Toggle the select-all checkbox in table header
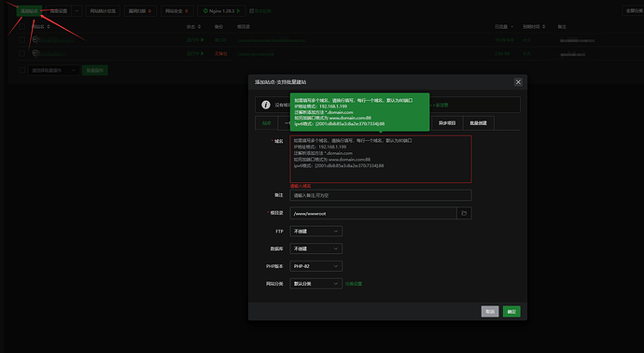The height and width of the screenshot is (353, 644). (x=22, y=27)
